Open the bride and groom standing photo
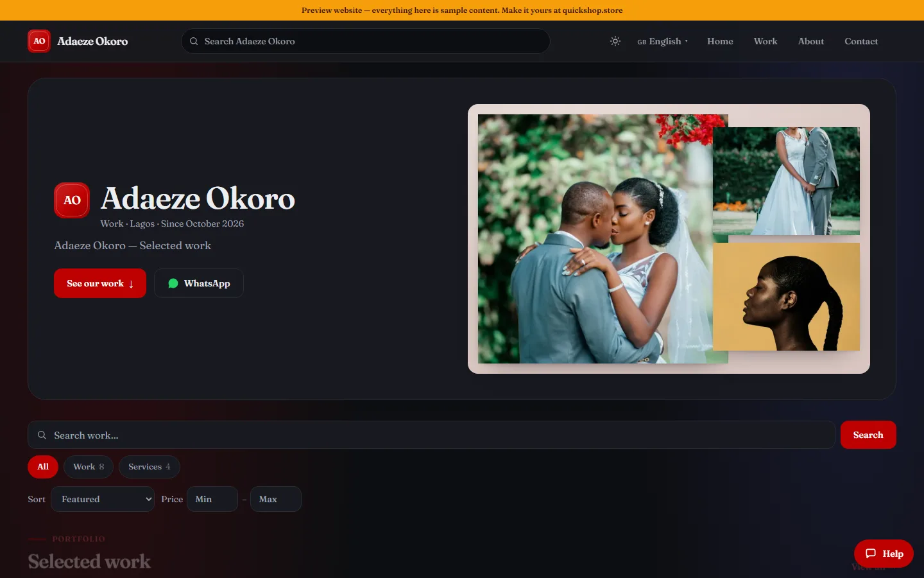The image size is (924, 578). coord(786,181)
